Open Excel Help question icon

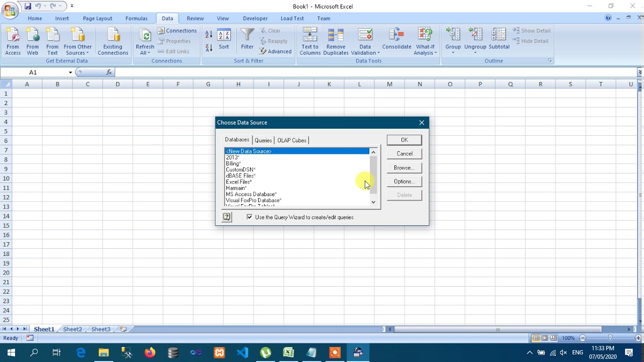click(608, 18)
